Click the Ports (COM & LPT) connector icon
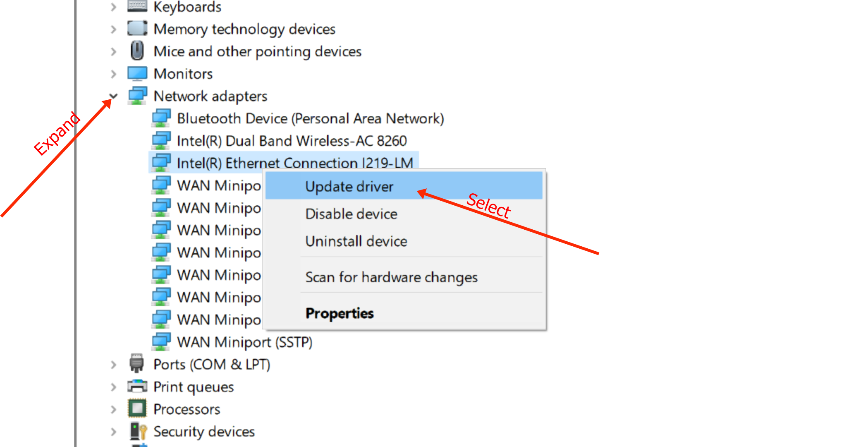Screen dimensions: 868x447 (x=136, y=364)
